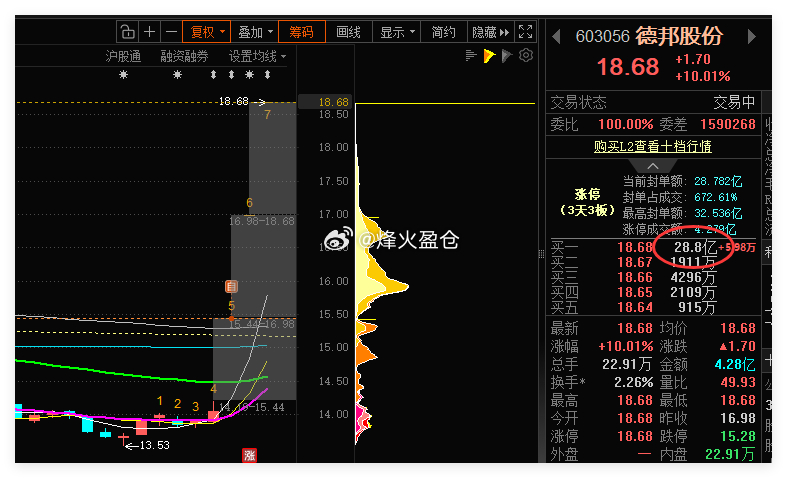This screenshot has width=787, height=478.
Task: Click the stock code 603056
Action: pos(602,37)
